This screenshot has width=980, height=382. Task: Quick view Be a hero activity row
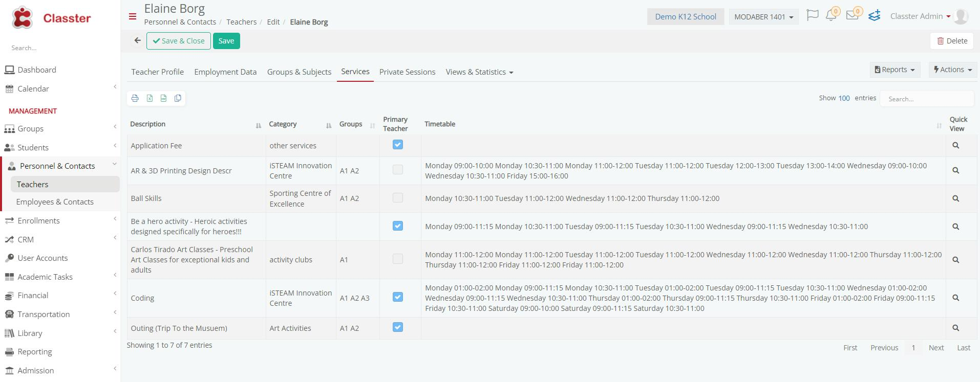tap(955, 227)
